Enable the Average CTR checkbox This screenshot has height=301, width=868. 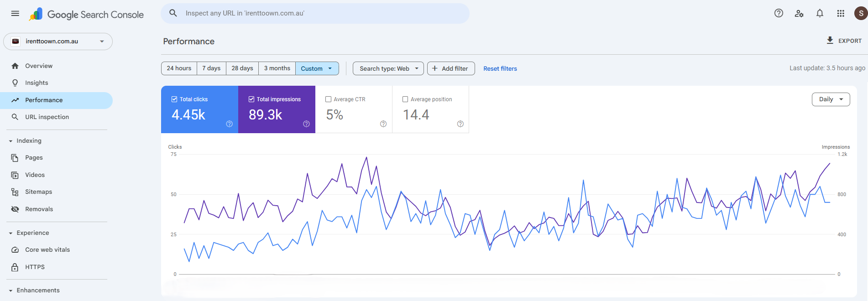tap(328, 99)
